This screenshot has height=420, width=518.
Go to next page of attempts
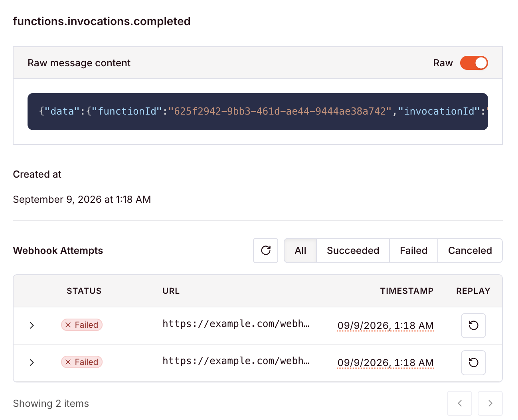point(490,403)
